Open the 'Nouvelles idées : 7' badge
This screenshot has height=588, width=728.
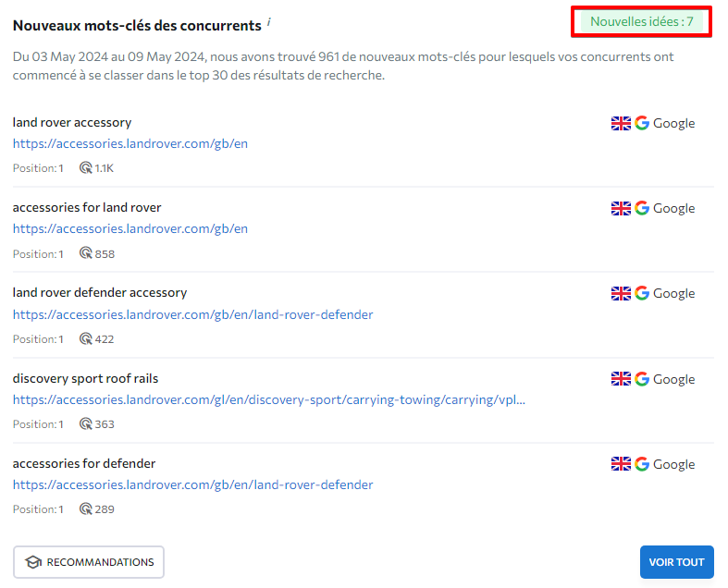[x=641, y=22]
